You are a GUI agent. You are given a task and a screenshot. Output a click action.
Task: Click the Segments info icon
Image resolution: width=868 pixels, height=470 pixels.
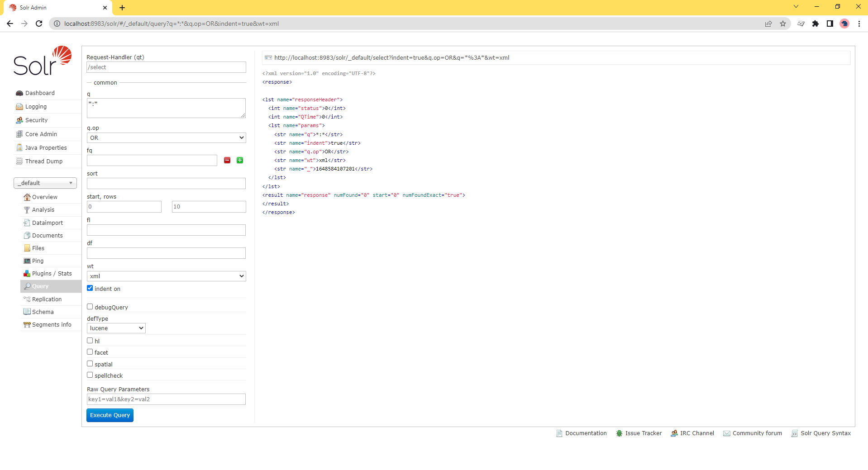click(x=27, y=324)
